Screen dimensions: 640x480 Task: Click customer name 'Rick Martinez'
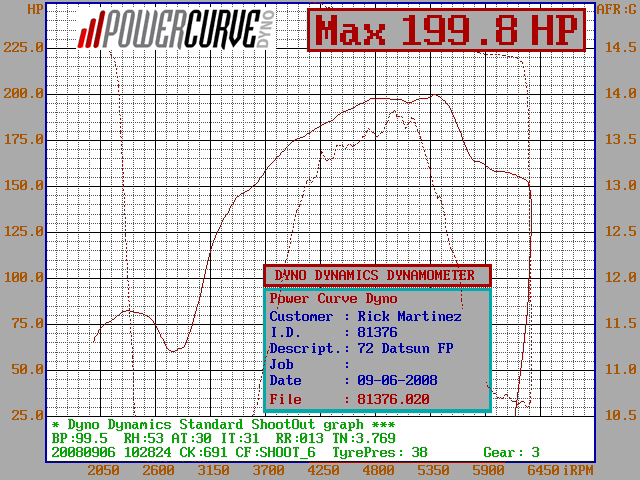click(409, 316)
